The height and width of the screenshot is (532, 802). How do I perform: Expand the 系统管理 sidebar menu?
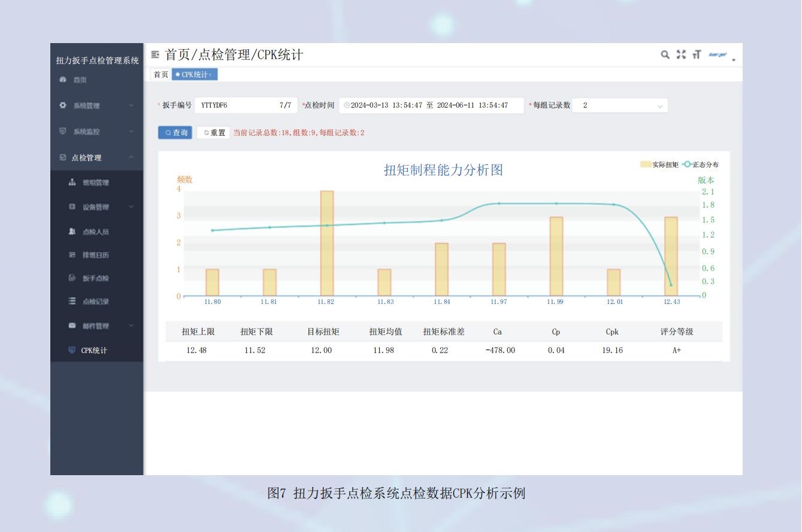[96, 106]
